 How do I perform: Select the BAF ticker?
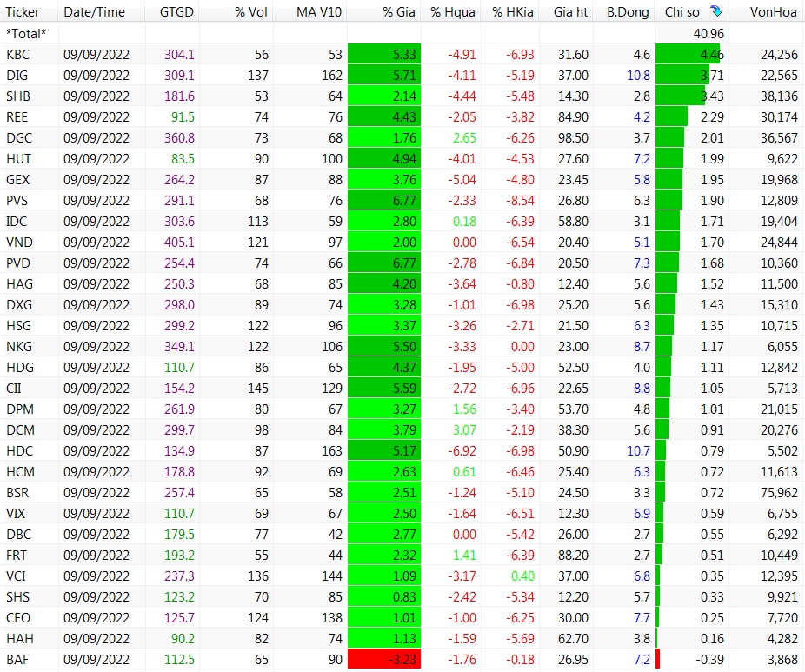(x=17, y=660)
